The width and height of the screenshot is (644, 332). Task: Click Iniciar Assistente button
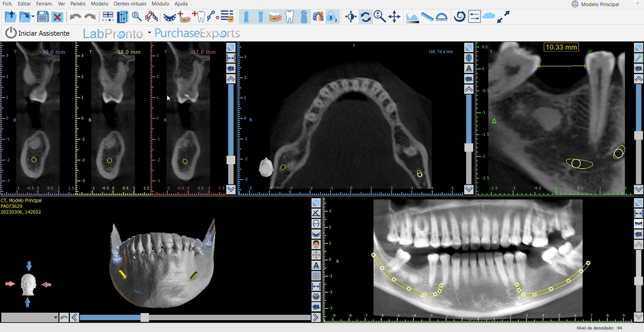37,33
